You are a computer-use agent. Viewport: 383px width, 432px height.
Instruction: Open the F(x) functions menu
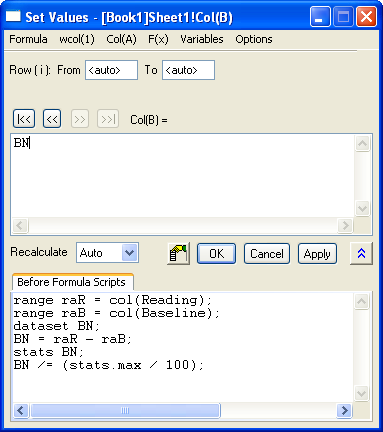click(x=158, y=39)
